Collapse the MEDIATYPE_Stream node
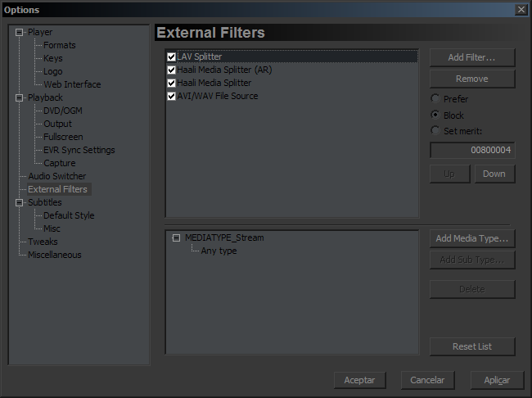 pos(176,238)
